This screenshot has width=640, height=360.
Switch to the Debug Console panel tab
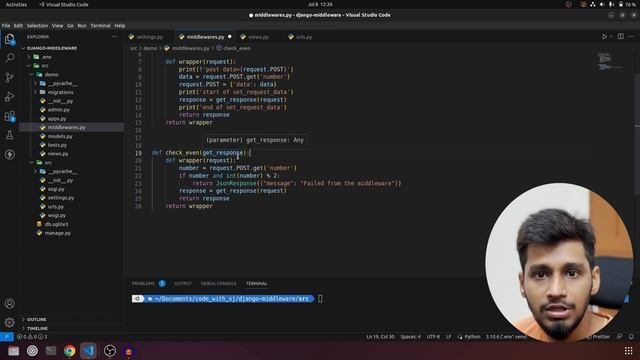point(218,283)
